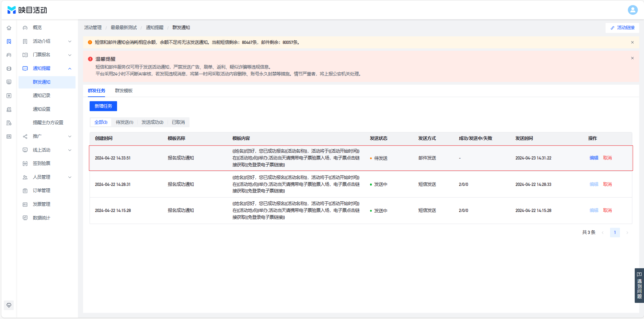Click the 映目活动 logo

(x=27, y=10)
